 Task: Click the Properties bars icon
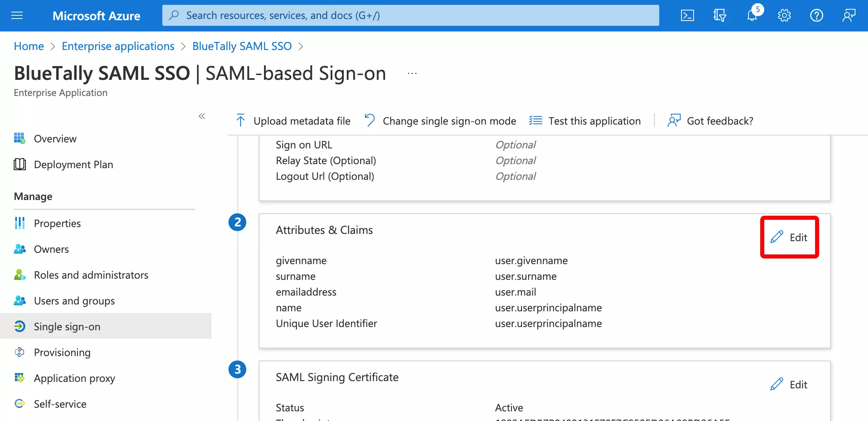pos(19,223)
